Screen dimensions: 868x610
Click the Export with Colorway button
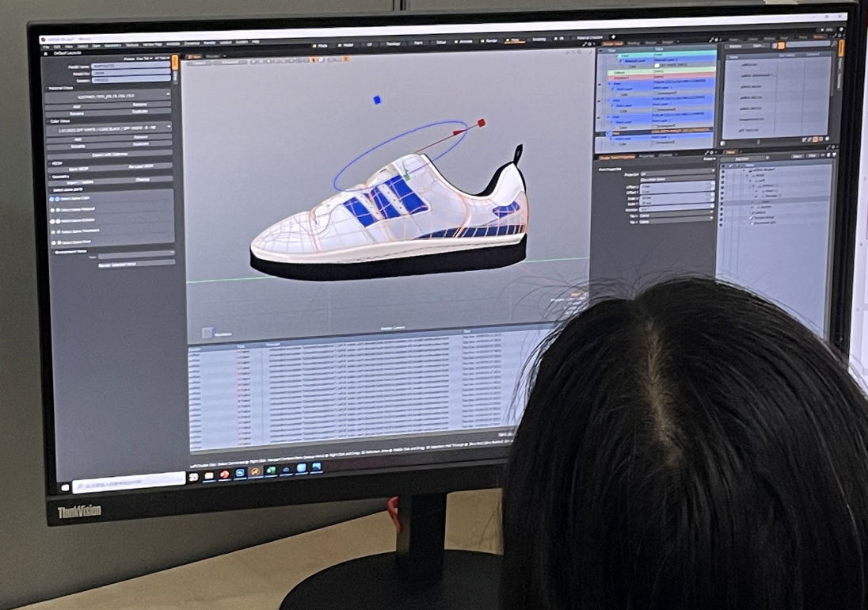(109, 154)
